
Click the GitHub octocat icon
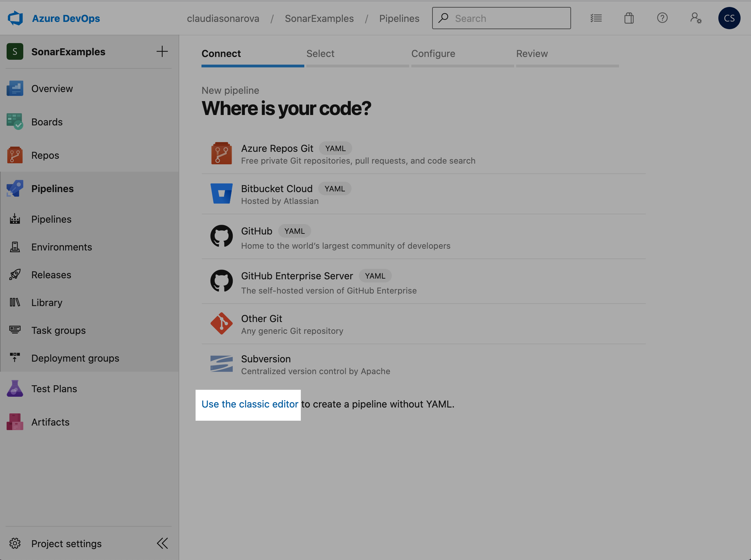tap(222, 236)
